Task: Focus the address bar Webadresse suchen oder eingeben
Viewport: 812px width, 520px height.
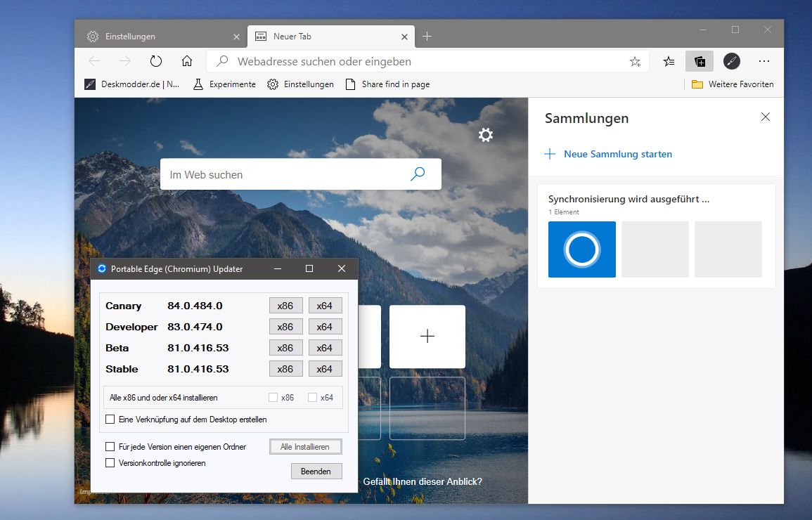Action: 427,62
